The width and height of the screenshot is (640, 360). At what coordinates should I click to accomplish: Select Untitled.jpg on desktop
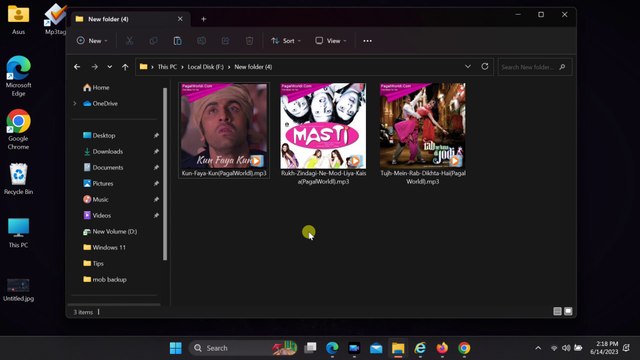18,289
